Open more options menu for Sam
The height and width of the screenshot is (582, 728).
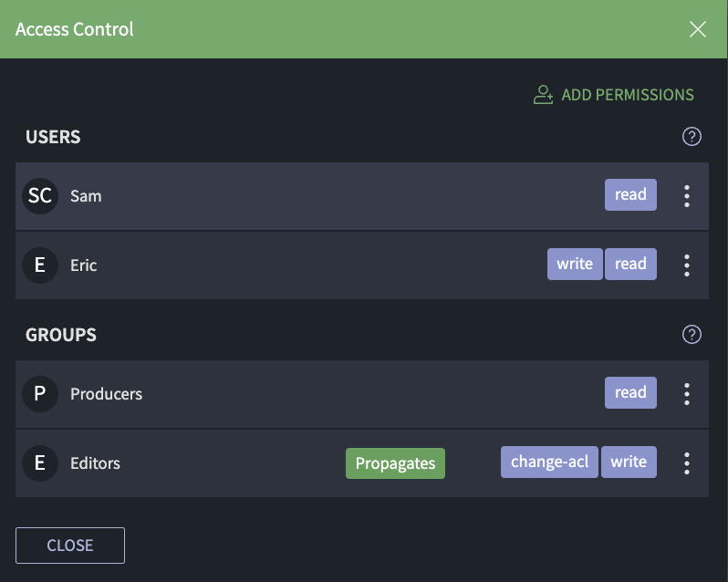click(x=687, y=196)
